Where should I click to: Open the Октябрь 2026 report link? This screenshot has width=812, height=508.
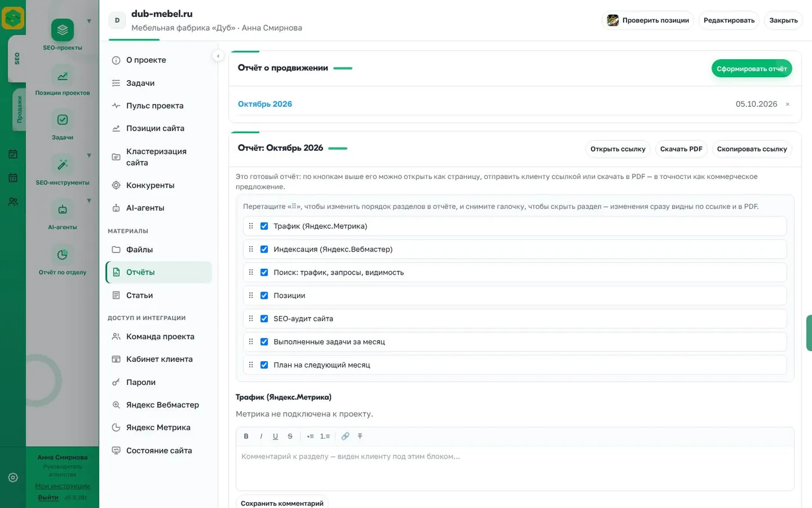coord(265,104)
